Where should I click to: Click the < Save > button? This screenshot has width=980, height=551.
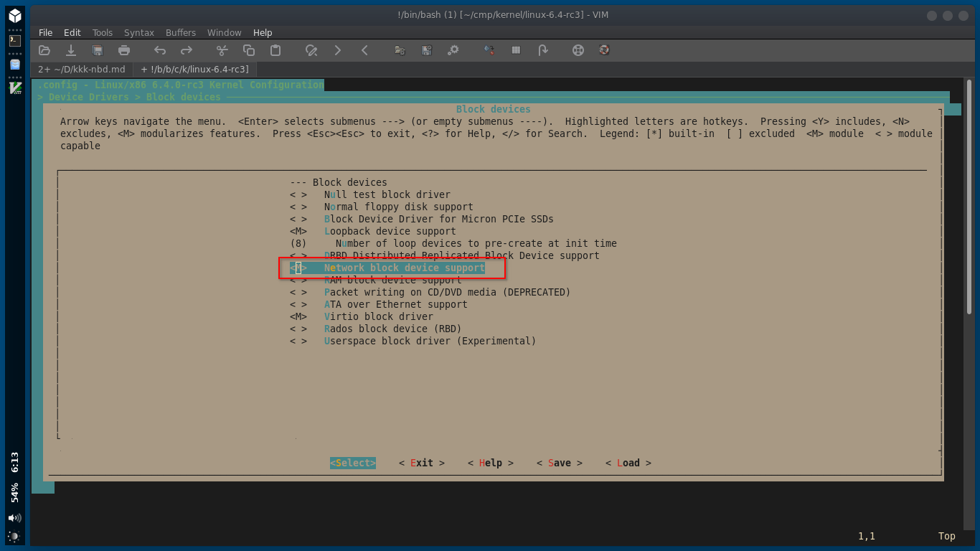[x=560, y=463]
